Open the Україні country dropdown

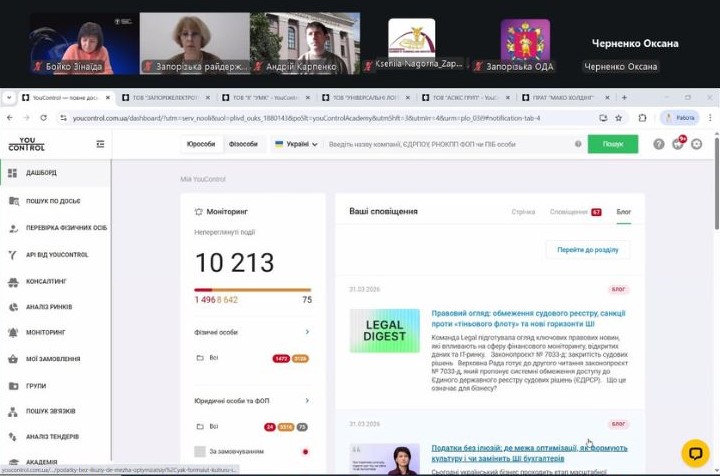(296, 144)
